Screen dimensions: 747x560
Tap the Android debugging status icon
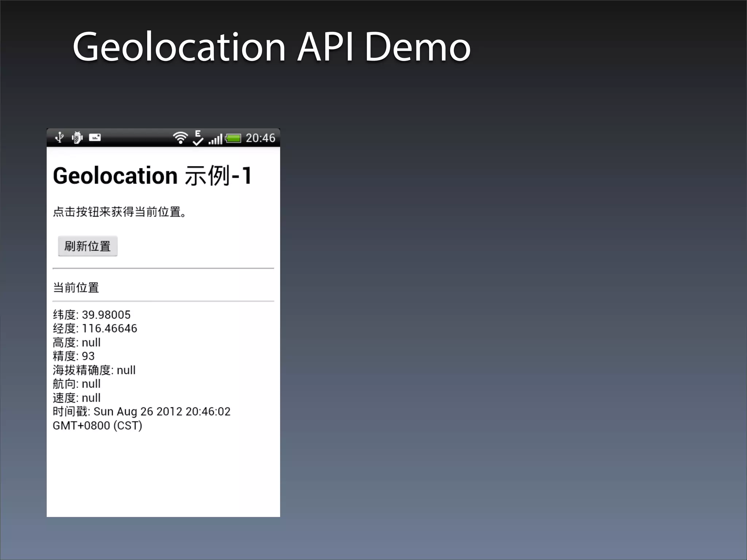pos(77,137)
